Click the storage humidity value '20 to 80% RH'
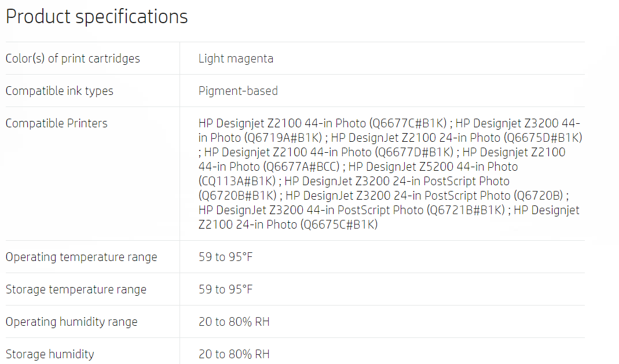The image size is (619, 364). click(234, 354)
